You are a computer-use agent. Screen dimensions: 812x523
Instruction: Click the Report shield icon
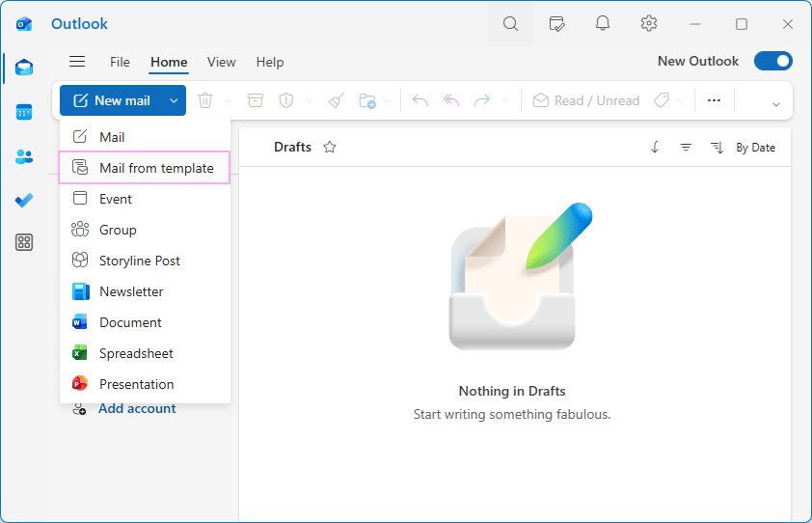(x=286, y=100)
